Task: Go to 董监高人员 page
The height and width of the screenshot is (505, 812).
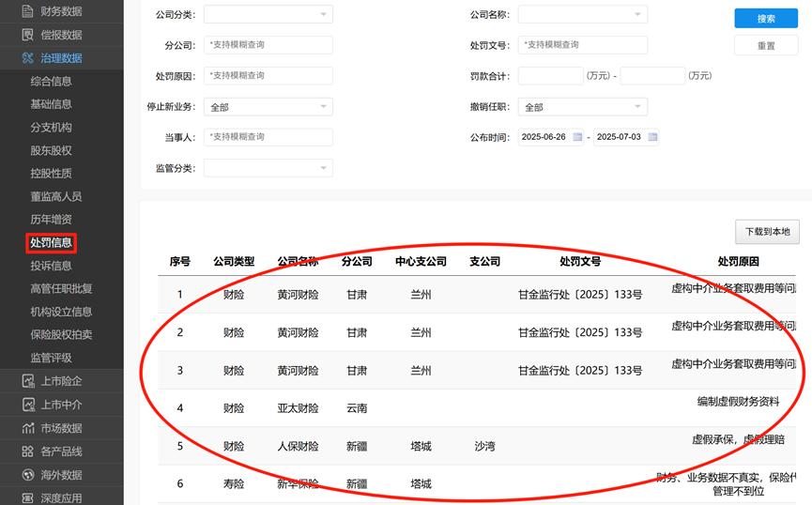Action: point(56,197)
